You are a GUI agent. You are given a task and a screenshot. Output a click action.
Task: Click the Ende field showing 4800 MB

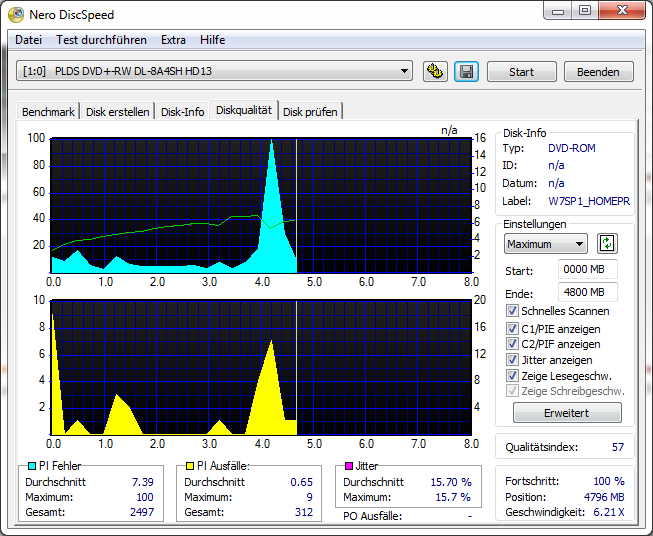(x=588, y=292)
